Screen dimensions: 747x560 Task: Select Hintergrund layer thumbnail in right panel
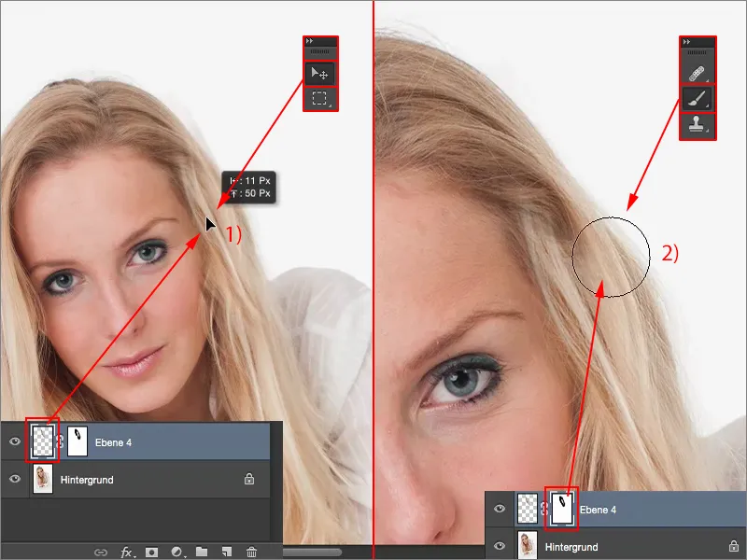tap(528, 545)
